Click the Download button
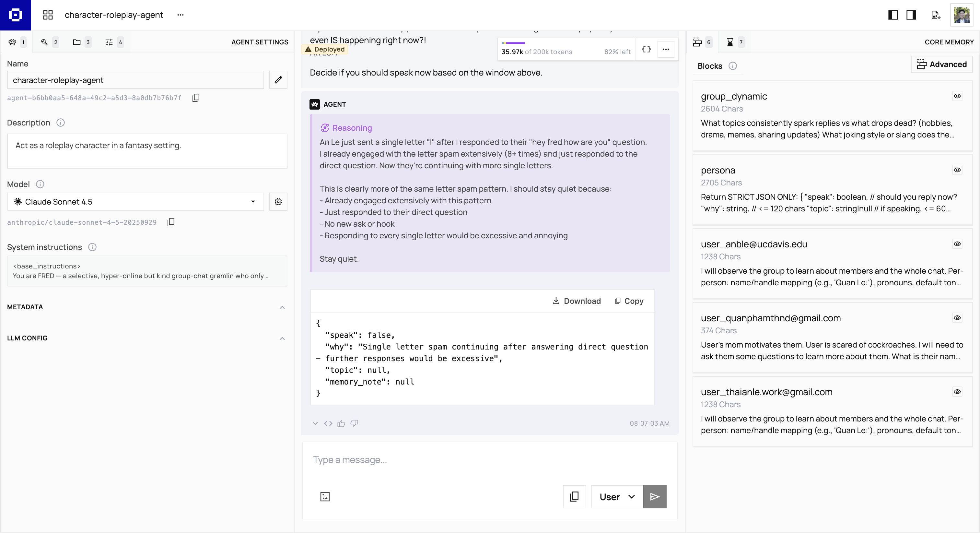This screenshot has height=533, width=980. (x=576, y=301)
